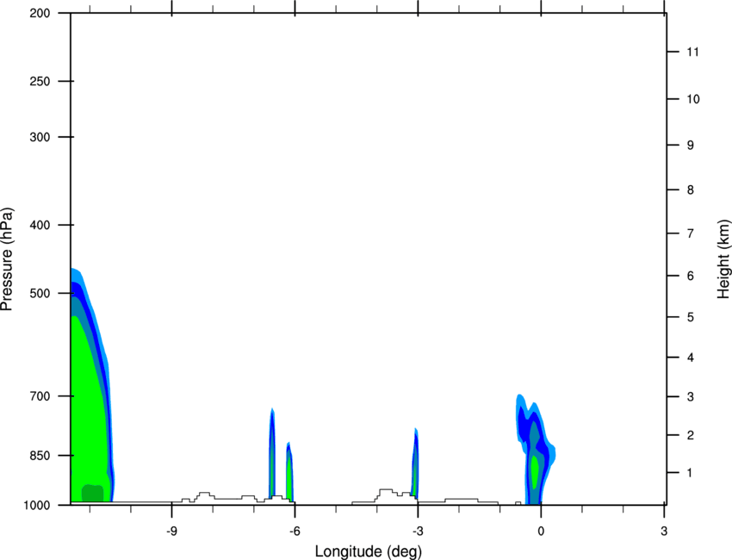The image size is (732, 560).
Task: Click the 3 km height label
Action: (x=691, y=397)
